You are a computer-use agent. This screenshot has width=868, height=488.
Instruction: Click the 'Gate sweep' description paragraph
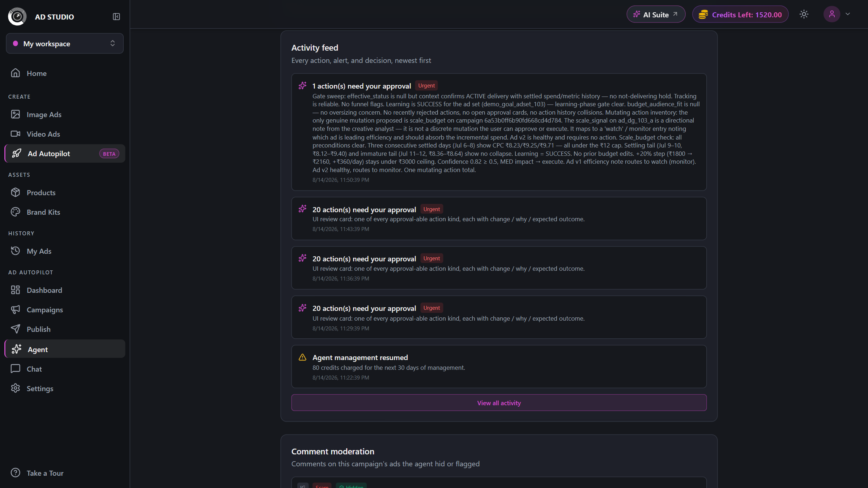[506, 133]
